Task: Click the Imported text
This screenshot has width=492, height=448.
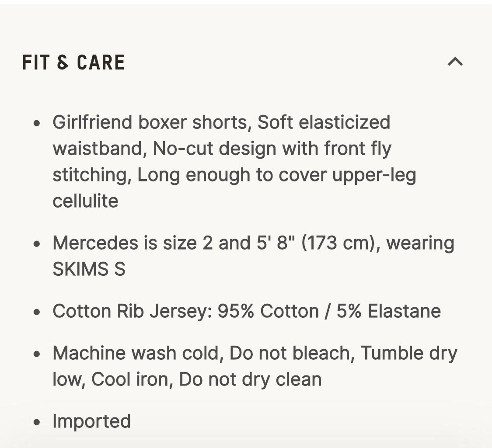Action: click(91, 421)
